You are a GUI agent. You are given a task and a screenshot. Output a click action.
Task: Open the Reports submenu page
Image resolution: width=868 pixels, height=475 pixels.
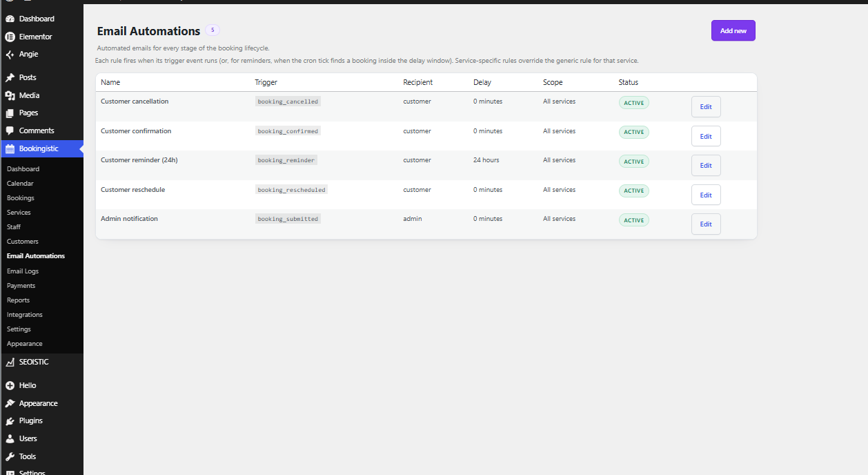(x=18, y=300)
